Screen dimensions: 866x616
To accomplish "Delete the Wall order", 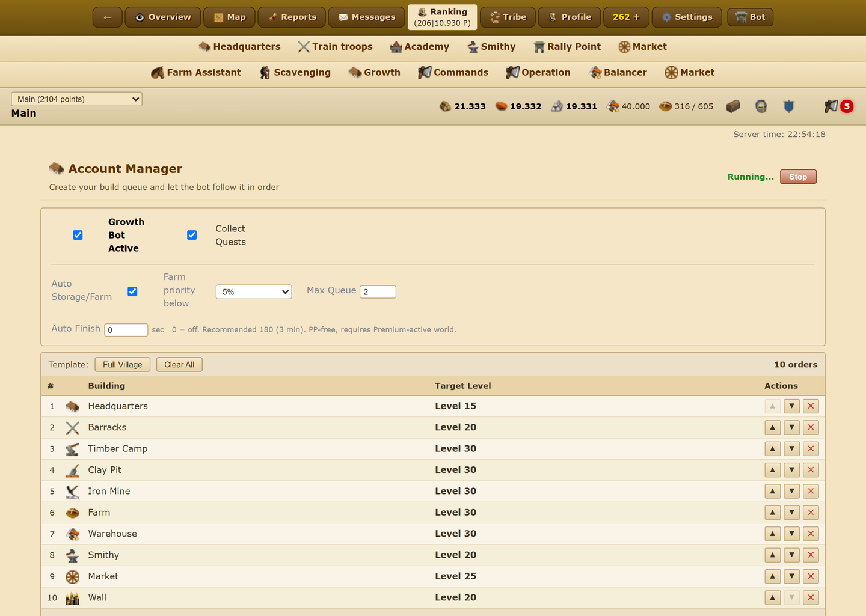I will tap(811, 597).
